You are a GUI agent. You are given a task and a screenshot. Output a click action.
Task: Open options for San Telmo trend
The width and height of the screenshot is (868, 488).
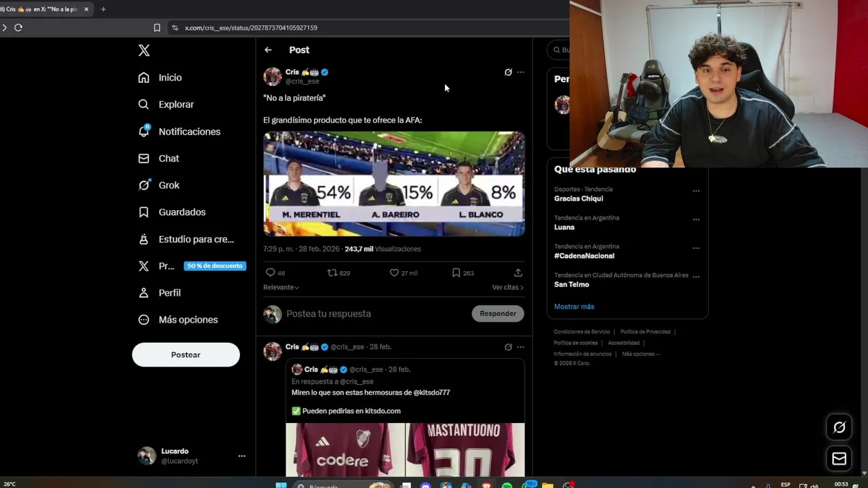click(696, 277)
